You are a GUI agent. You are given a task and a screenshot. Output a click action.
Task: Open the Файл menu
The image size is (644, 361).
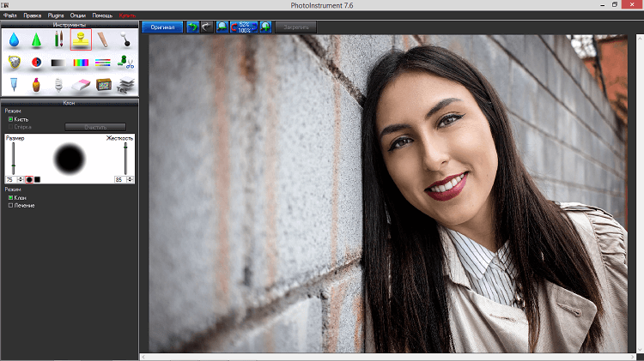click(10, 15)
